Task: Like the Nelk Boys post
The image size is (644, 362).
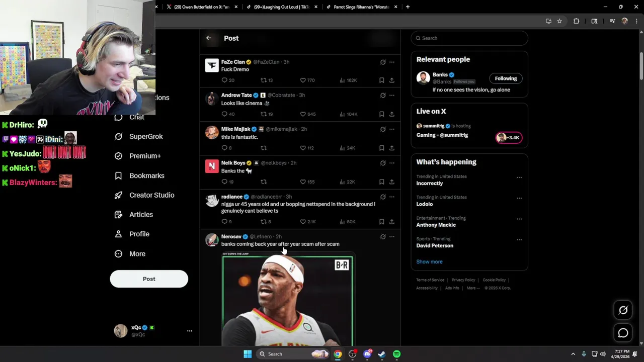Action: tap(303, 182)
